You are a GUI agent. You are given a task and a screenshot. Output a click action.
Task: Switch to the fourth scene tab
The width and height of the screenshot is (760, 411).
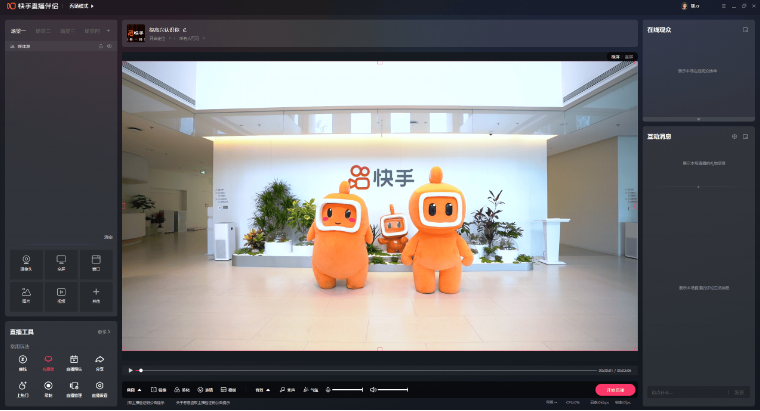pos(92,31)
